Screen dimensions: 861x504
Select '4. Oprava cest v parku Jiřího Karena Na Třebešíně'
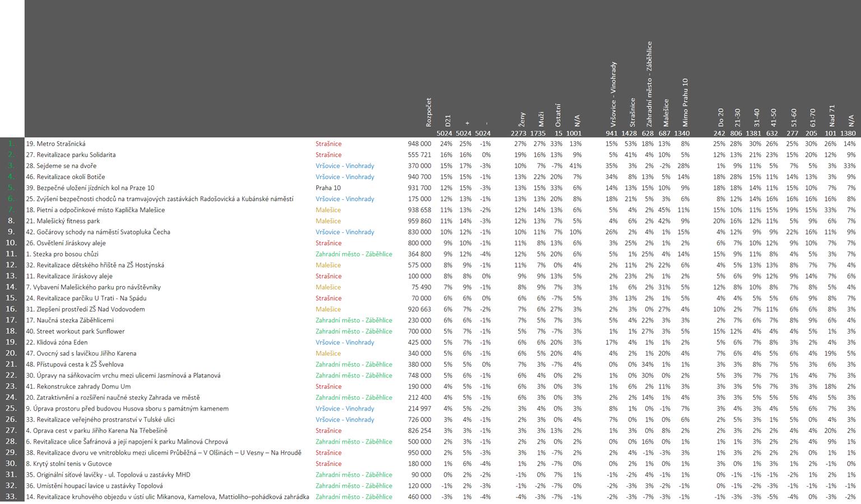click(96, 431)
